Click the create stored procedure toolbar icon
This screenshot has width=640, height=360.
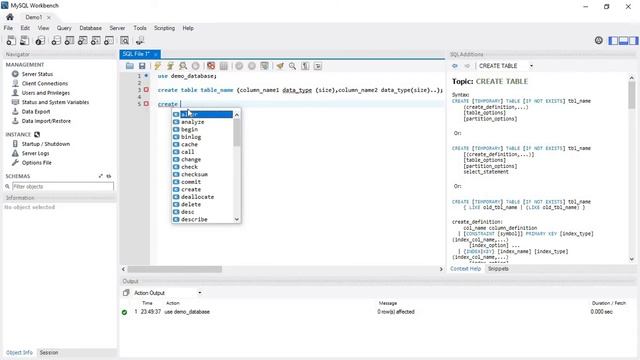(x=96, y=40)
